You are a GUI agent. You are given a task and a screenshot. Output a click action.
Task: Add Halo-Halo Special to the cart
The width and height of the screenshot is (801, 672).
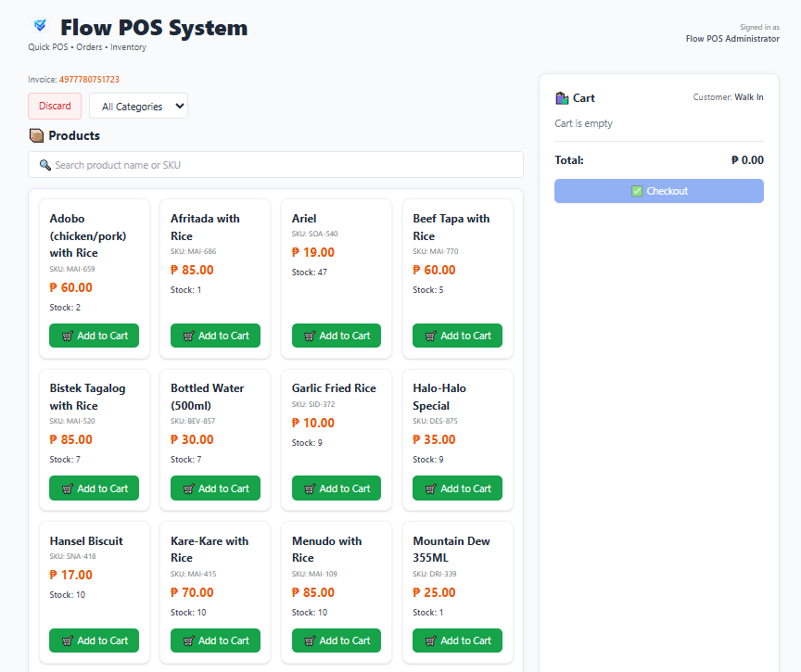tap(457, 488)
